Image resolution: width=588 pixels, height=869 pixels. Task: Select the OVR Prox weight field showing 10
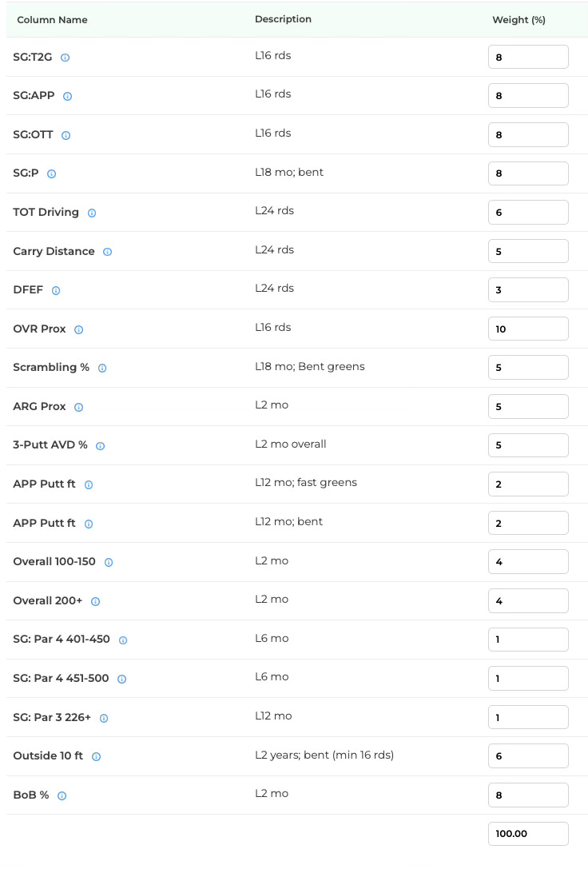(528, 329)
